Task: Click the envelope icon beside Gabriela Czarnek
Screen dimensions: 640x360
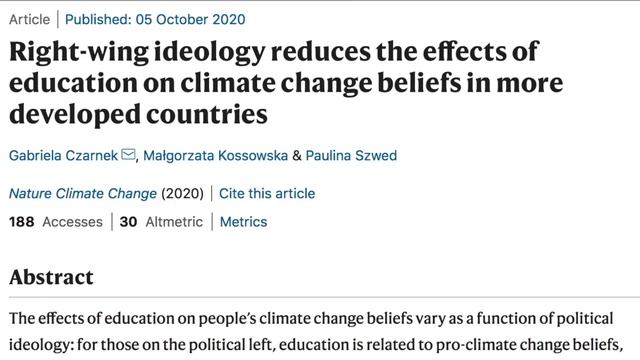Action: coord(129,155)
